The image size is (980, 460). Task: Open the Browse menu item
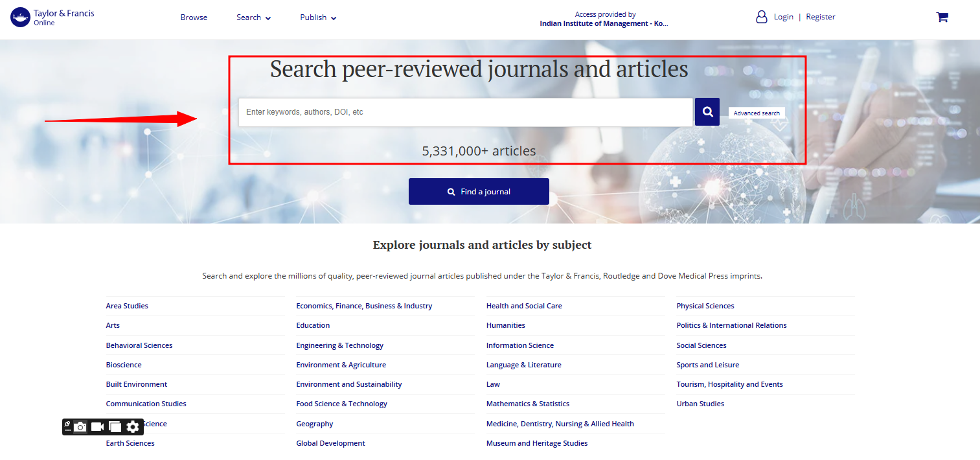(x=194, y=17)
